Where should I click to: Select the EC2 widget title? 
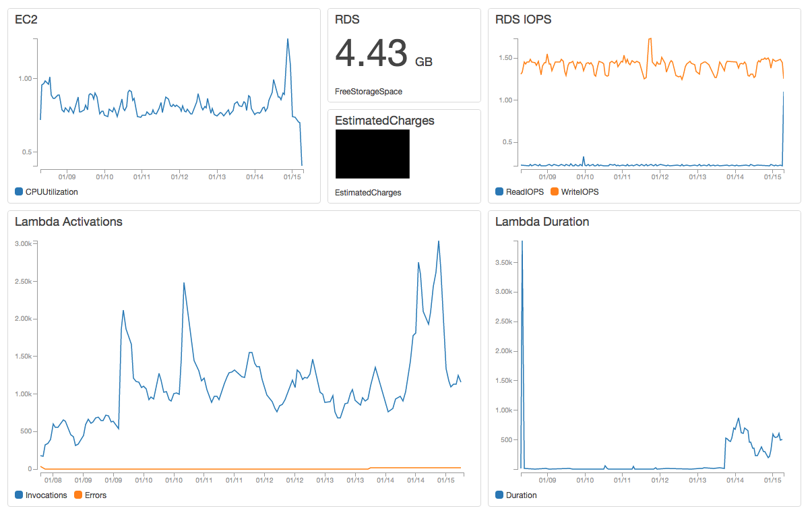pyautogui.click(x=26, y=20)
